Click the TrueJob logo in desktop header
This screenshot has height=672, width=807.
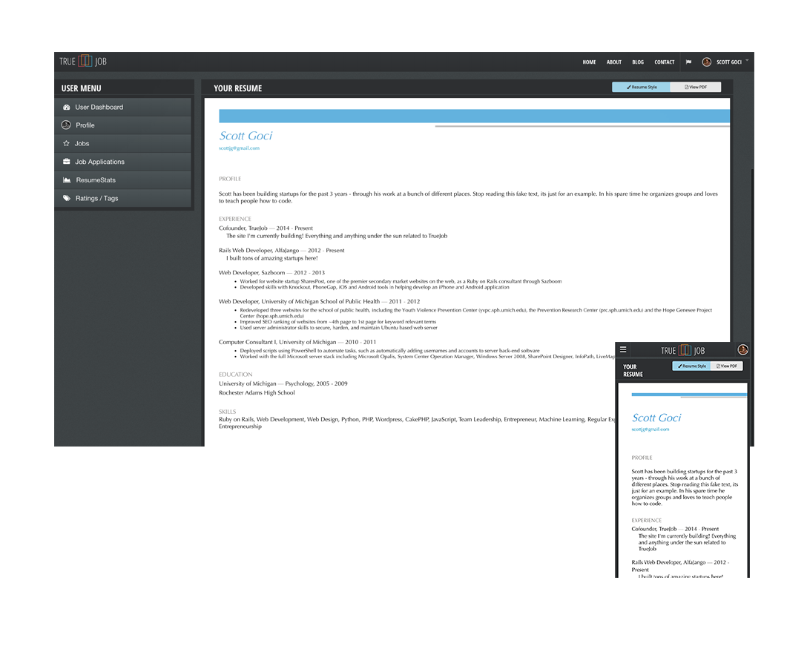click(83, 62)
